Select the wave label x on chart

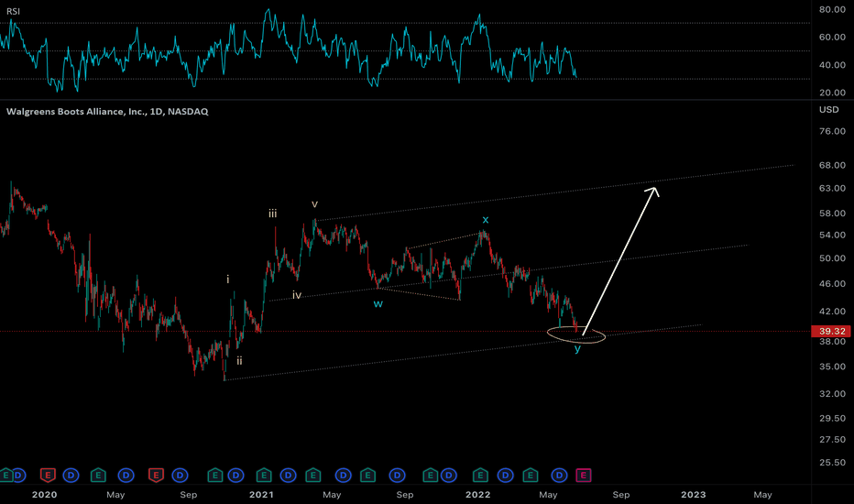[x=486, y=220]
